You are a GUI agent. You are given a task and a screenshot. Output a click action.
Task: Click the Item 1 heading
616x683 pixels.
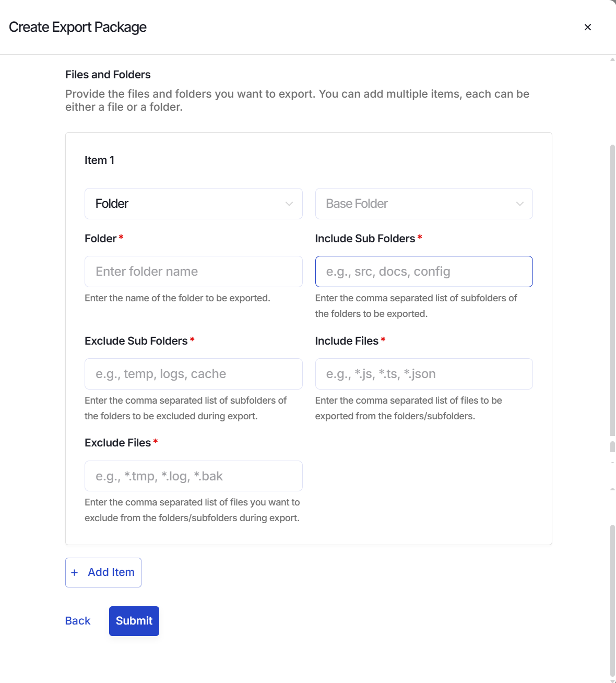coord(99,160)
